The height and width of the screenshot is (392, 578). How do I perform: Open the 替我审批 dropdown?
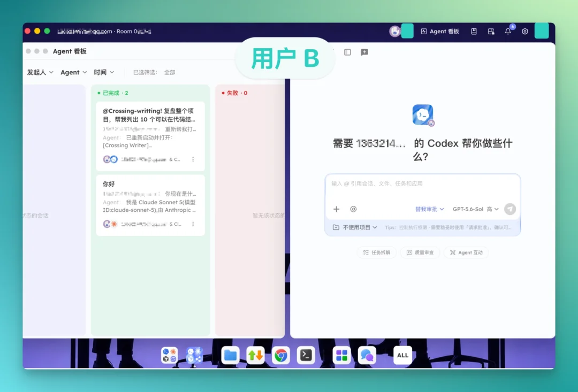(429, 209)
